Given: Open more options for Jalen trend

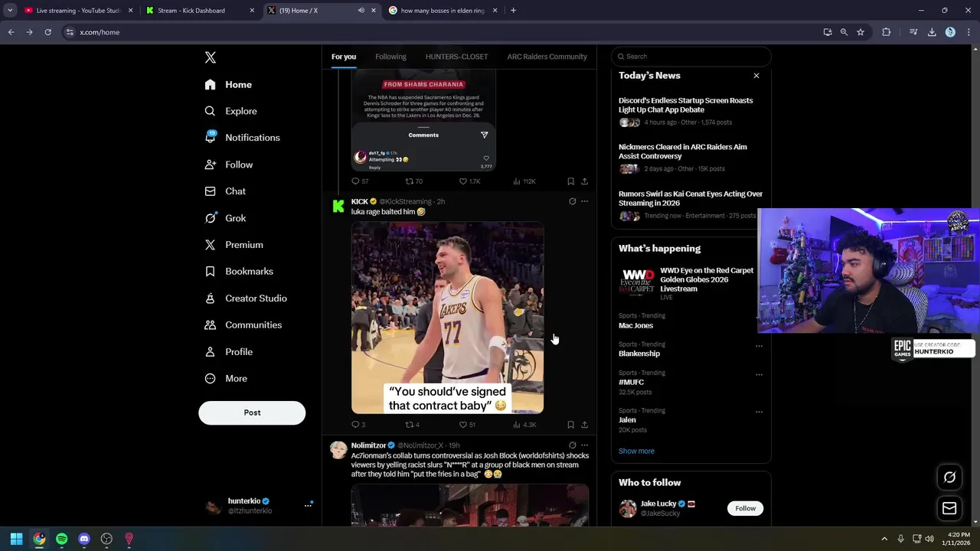Looking at the screenshot, I should click(759, 412).
